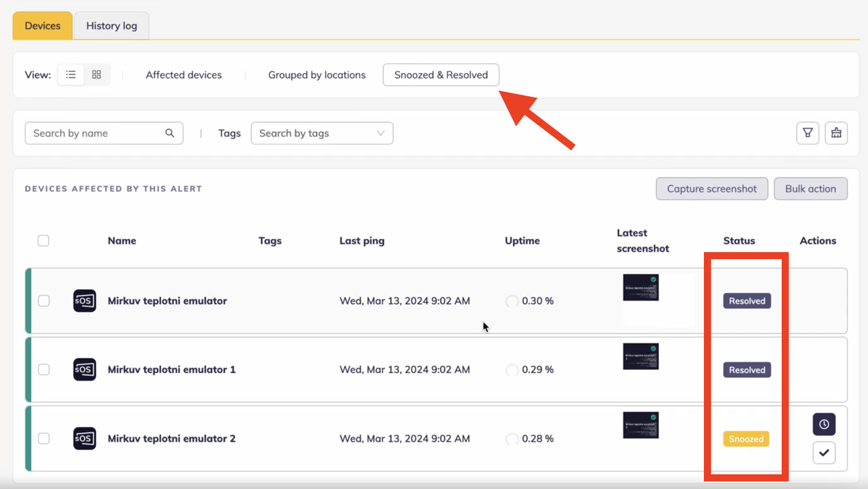Open the Bulk action menu
868x489 pixels.
(x=810, y=189)
